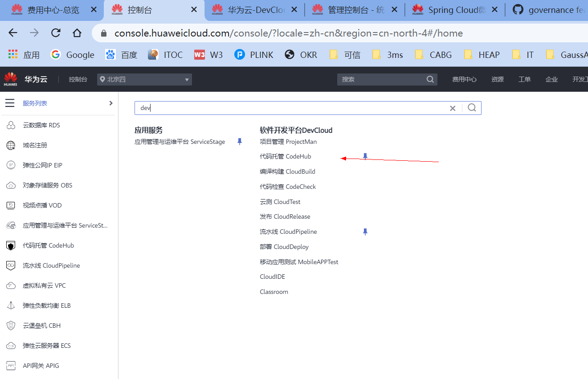The width and height of the screenshot is (588, 379).
Task: Open the 北京四 region dropdown
Action: (x=145, y=79)
